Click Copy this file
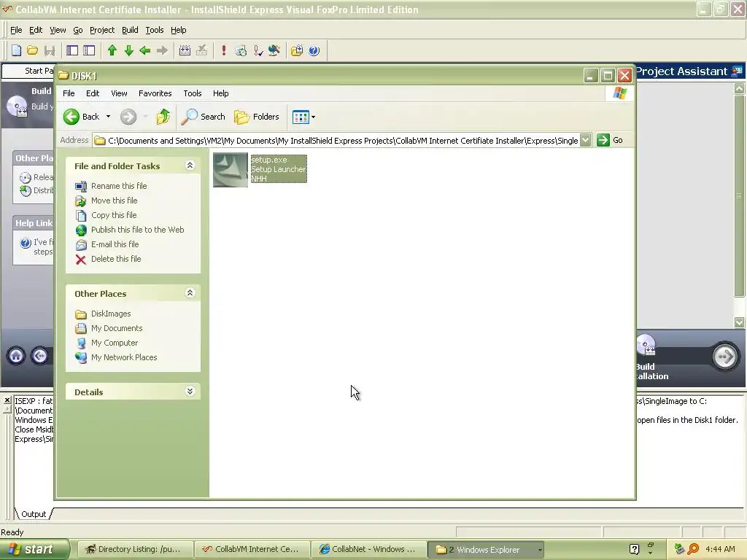Viewport: 747px width, 560px height. [x=114, y=215]
